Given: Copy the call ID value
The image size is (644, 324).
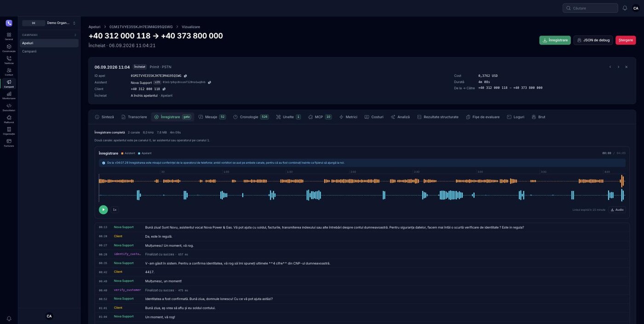Looking at the screenshot, I should [x=185, y=76].
